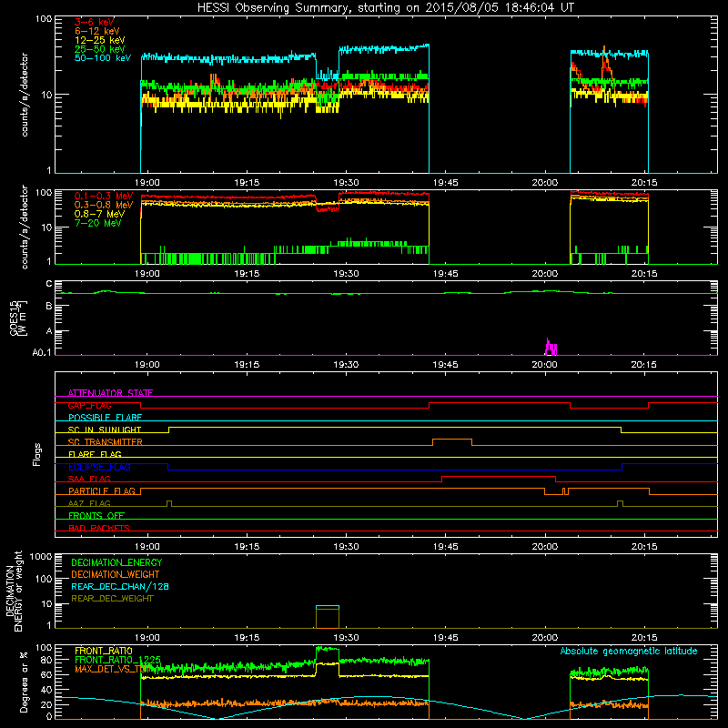Click the 19:00 tick label under top plot

(x=147, y=183)
